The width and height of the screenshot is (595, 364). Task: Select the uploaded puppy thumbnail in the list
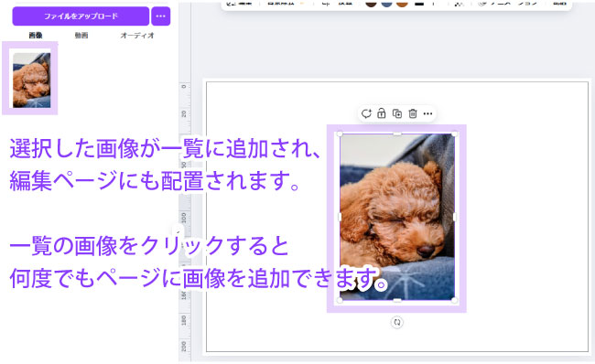pyautogui.click(x=31, y=80)
